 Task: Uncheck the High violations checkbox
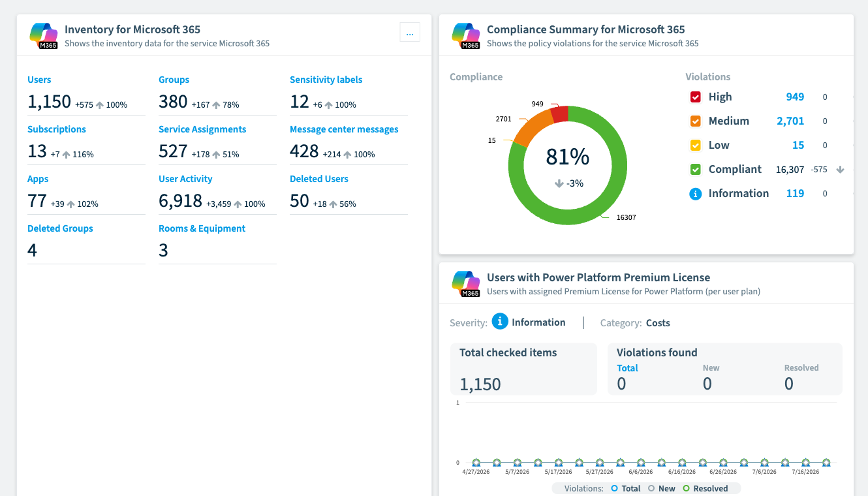coord(696,97)
